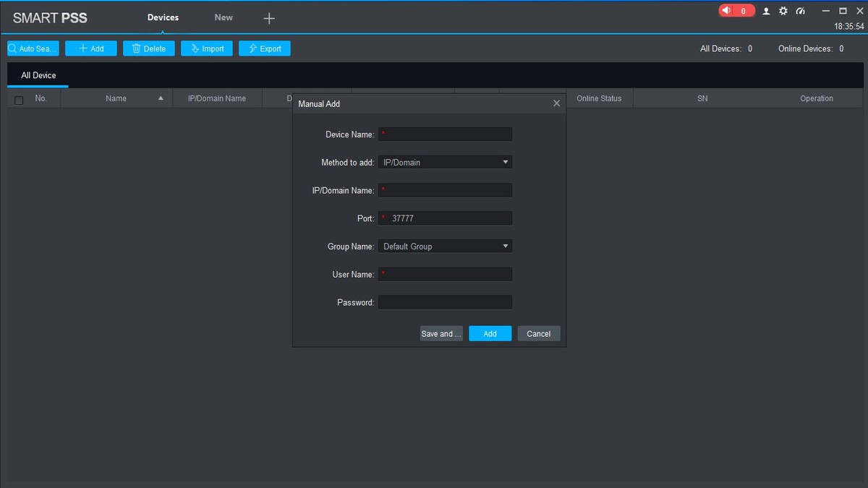Click the "SN" column header

click(702, 98)
